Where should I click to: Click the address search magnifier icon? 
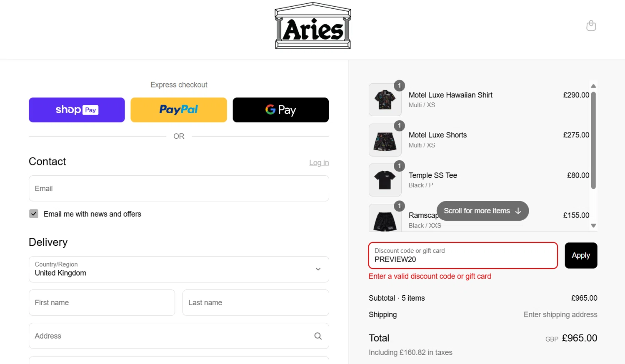(318, 336)
